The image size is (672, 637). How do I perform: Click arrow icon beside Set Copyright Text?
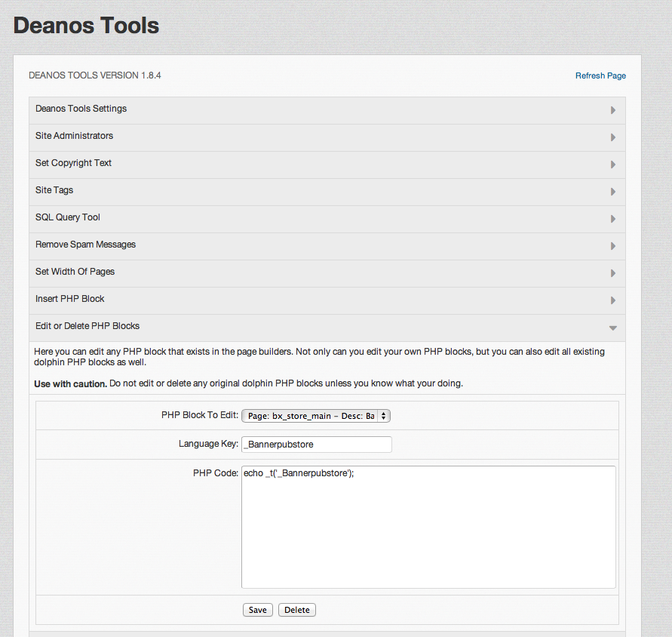pyautogui.click(x=612, y=165)
